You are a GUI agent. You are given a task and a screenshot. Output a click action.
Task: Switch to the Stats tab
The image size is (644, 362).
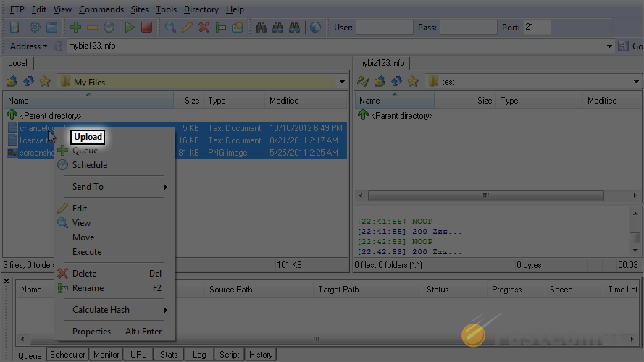pos(169,355)
